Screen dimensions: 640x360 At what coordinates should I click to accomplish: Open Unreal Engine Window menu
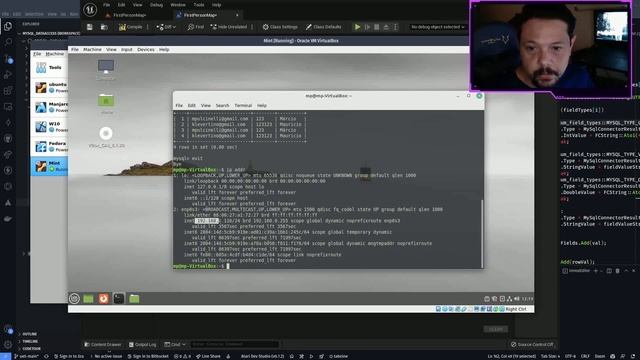[178, 5]
